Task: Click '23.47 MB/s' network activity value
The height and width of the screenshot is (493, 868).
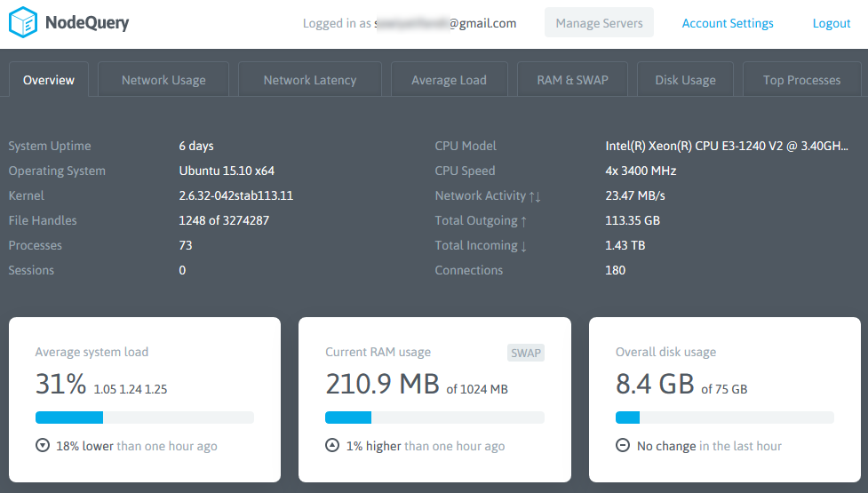Action: pos(635,195)
